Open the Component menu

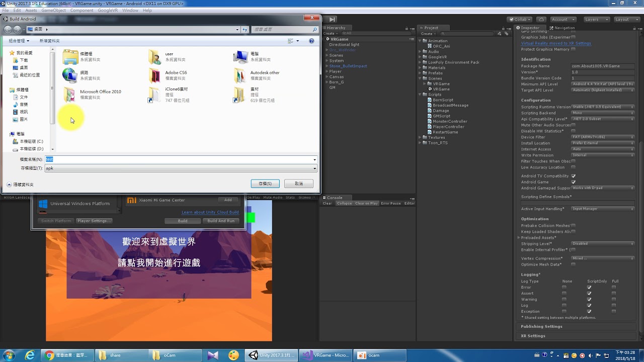[82, 10]
